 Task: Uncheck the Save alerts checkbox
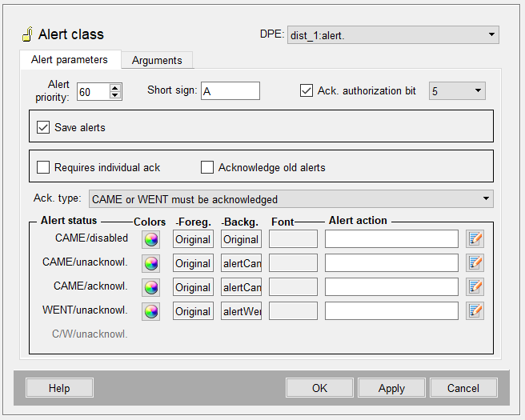(x=43, y=127)
